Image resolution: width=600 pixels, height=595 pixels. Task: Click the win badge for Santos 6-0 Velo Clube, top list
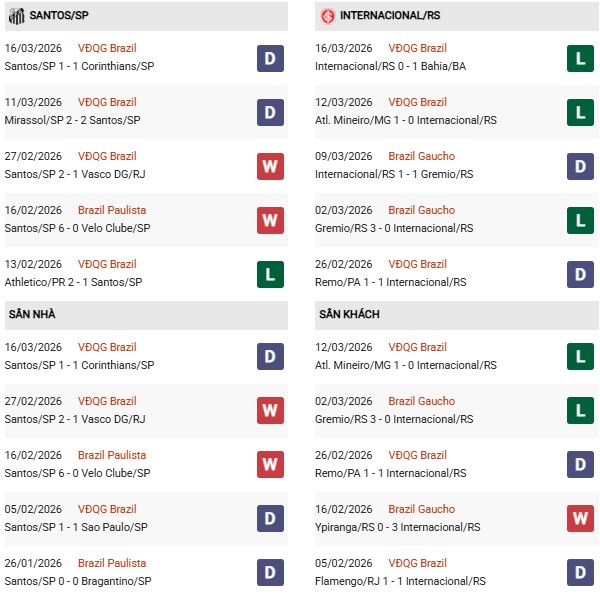(x=270, y=220)
